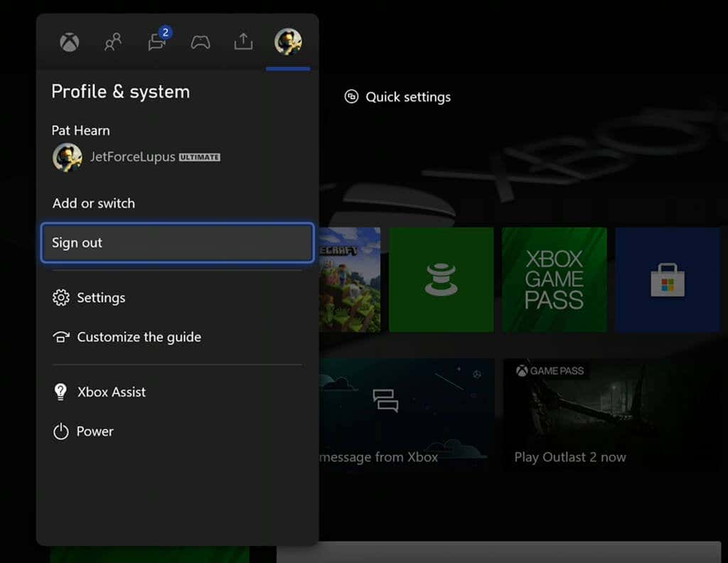Click the Xbox Assist lightbulb icon

[60, 392]
